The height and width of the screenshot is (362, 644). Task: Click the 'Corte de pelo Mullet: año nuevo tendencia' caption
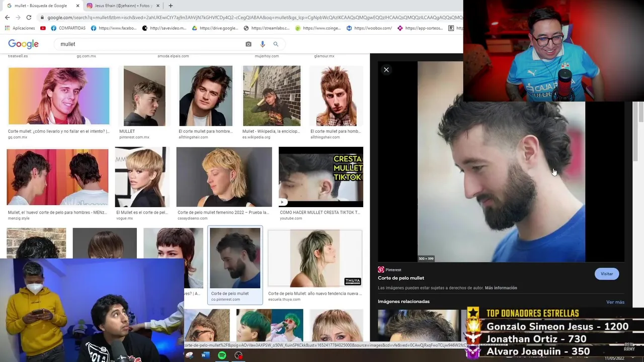point(315,294)
